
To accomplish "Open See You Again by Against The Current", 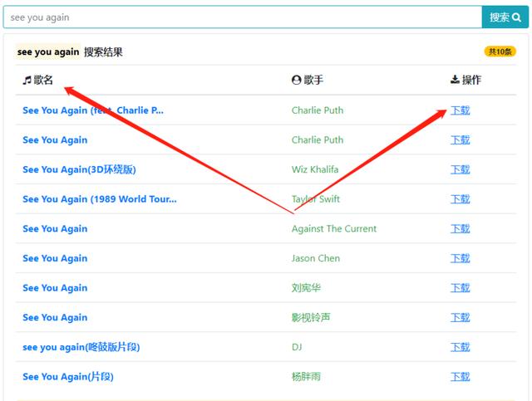I will coord(55,229).
